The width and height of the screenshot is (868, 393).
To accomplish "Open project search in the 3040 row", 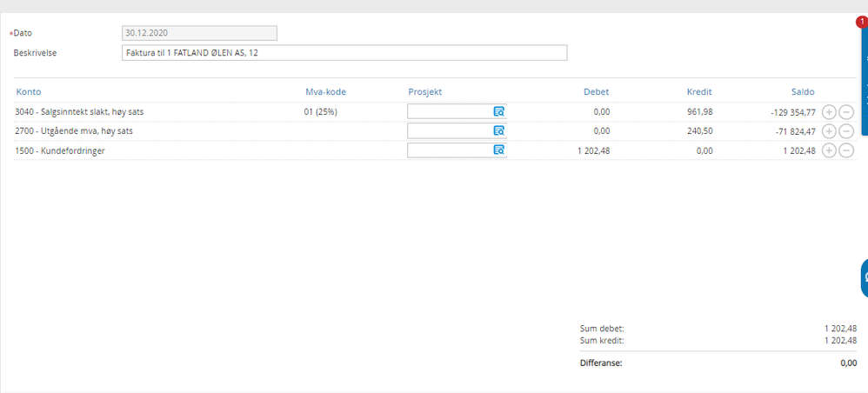I will [498, 111].
